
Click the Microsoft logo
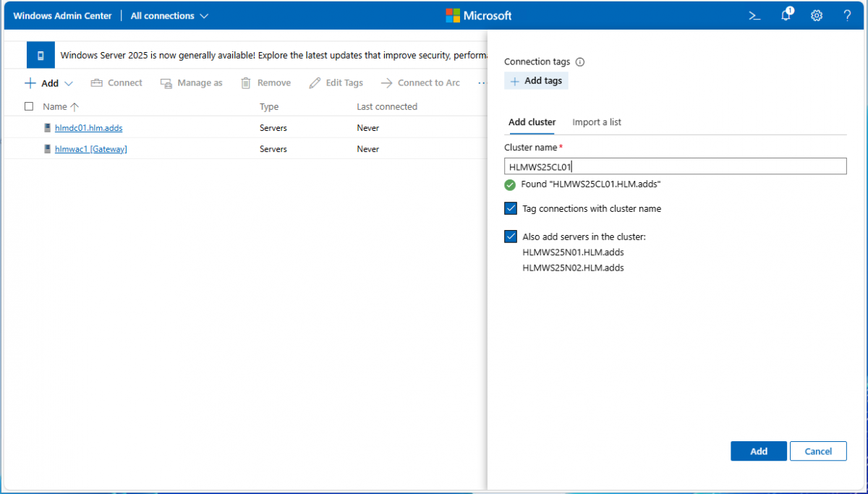pos(478,16)
